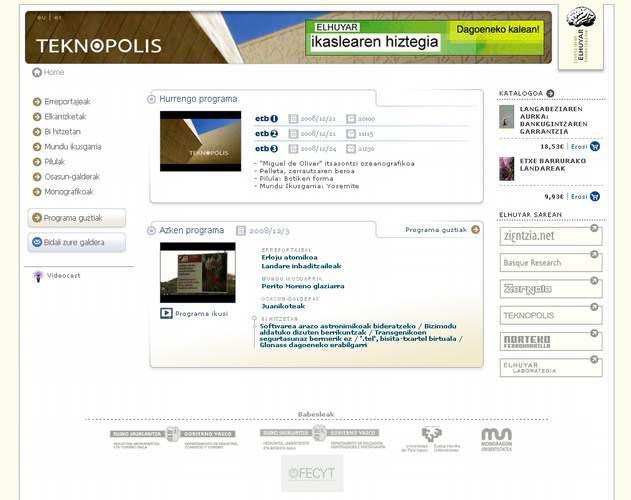Viewport: 631px width, 500px height.
Task: Open the Elhuyar Laborategia site box
Action: point(551,368)
